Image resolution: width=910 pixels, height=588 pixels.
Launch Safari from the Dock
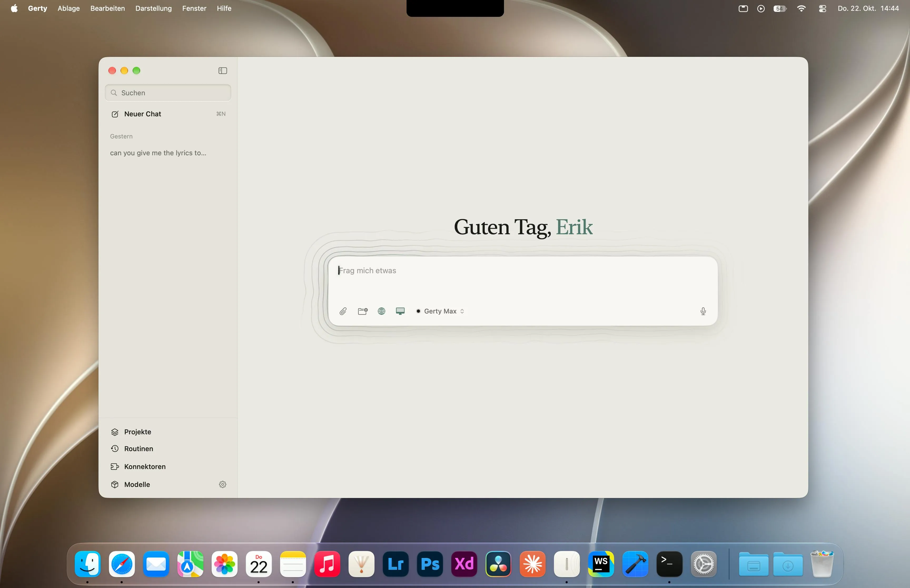(122, 564)
